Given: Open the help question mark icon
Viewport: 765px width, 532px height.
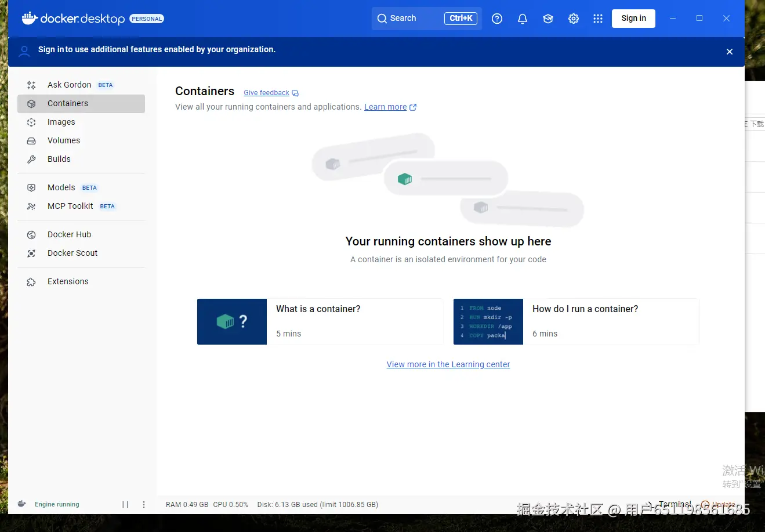Looking at the screenshot, I should coord(497,19).
